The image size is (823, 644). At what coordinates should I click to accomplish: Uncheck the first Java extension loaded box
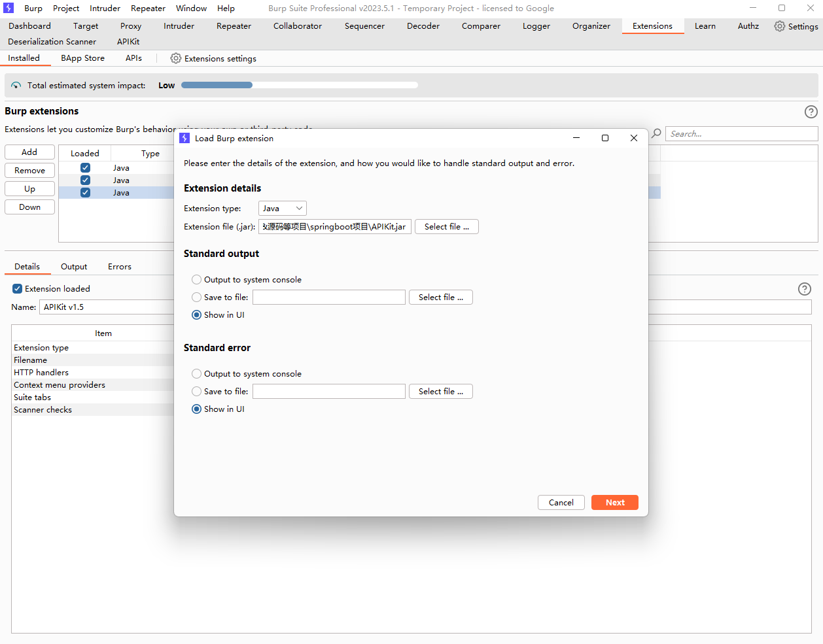(x=85, y=168)
